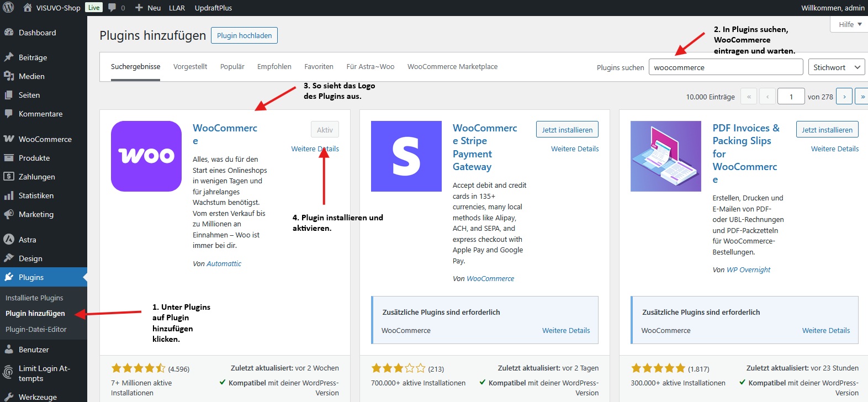The image size is (868, 402).
Task: Click the Plugin hochladen button
Action: point(244,35)
